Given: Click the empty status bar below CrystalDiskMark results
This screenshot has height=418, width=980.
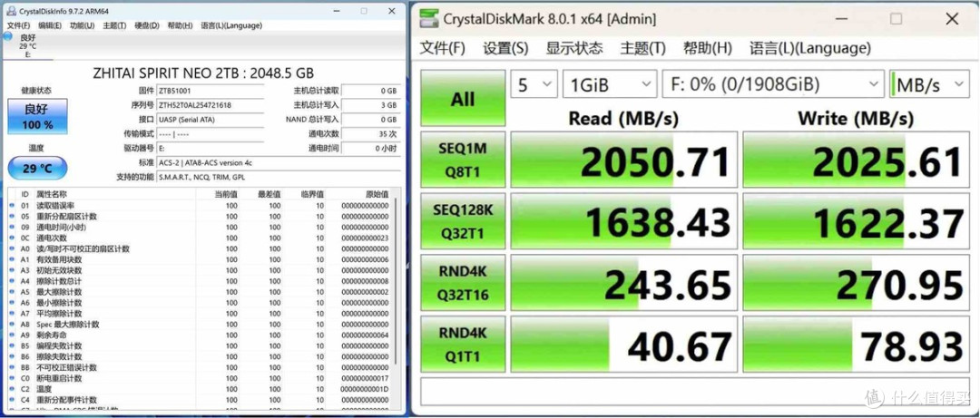Looking at the screenshot, I should pos(694,391).
